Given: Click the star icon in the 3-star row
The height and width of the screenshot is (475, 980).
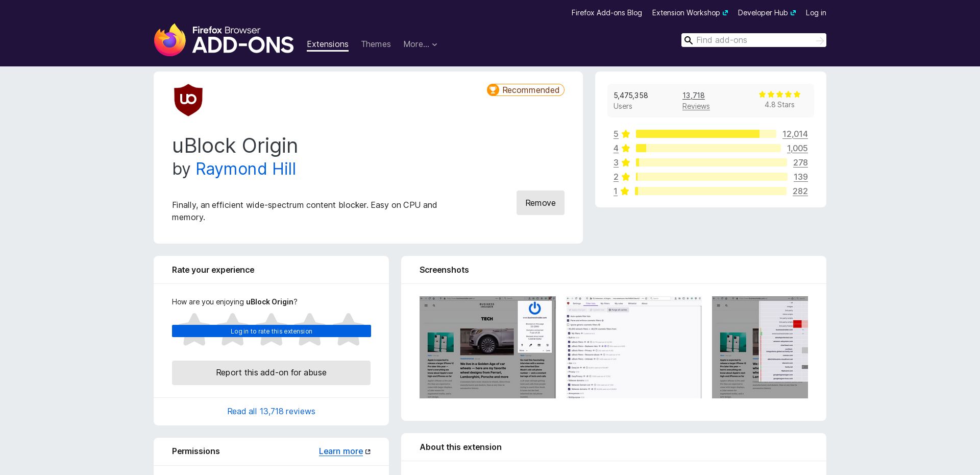Looking at the screenshot, I should (x=626, y=162).
